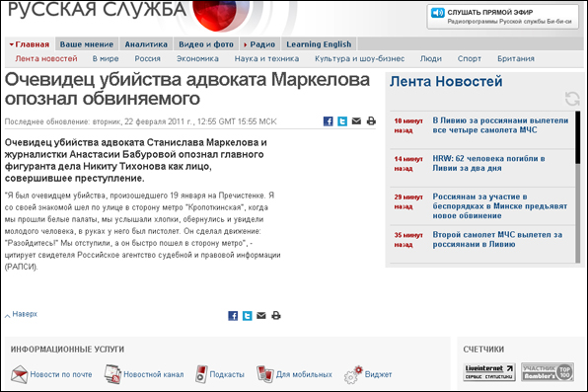Click the player icon for Подкасты
Viewport: 588px width, 392px height.
pyautogui.click(x=201, y=374)
